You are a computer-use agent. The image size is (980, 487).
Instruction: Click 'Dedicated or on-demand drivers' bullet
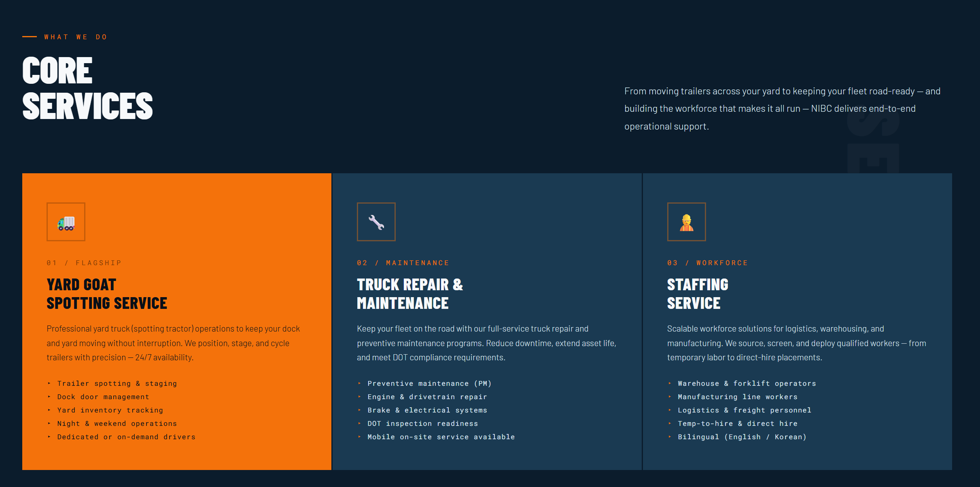pyautogui.click(x=126, y=437)
